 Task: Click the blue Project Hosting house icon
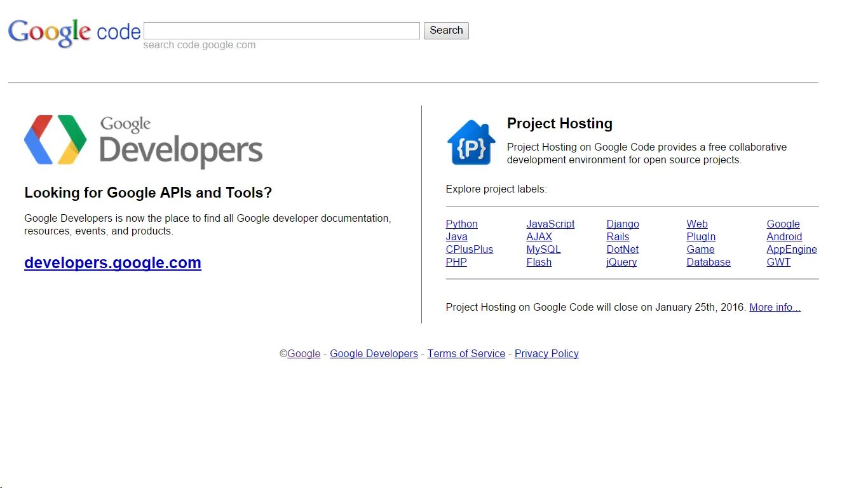[471, 142]
